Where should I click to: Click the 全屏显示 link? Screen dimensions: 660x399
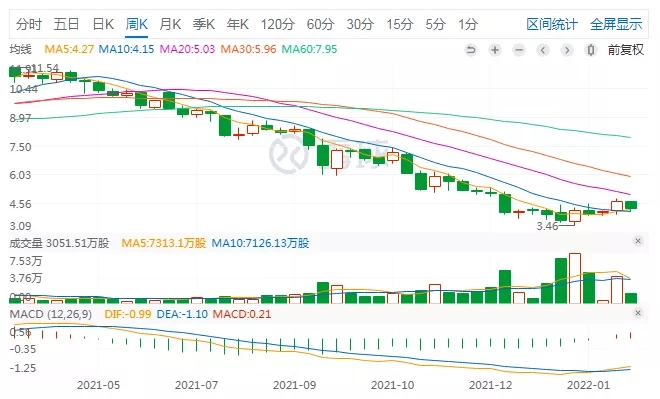[x=616, y=24]
